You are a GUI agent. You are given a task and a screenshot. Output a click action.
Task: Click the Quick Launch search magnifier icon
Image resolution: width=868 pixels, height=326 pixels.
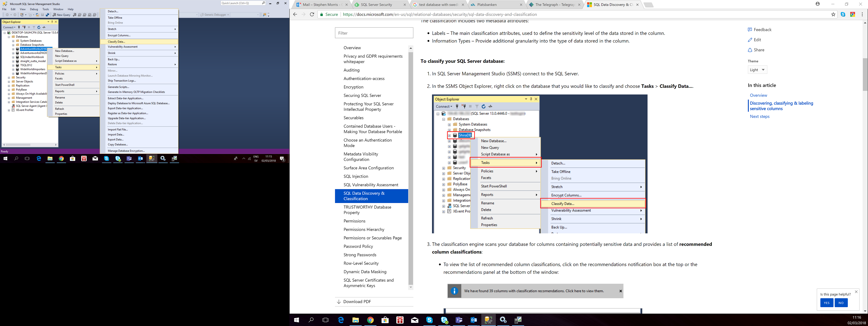point(263,3)
